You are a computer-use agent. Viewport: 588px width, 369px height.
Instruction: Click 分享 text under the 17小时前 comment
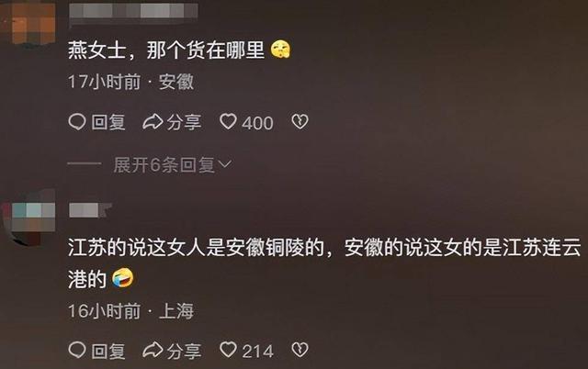(184, 122)
